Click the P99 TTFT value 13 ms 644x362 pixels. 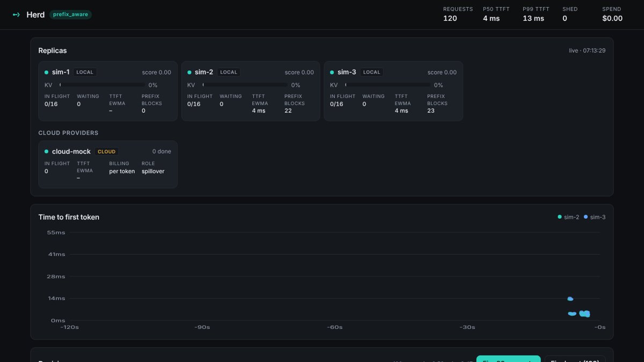pos(533,18)
